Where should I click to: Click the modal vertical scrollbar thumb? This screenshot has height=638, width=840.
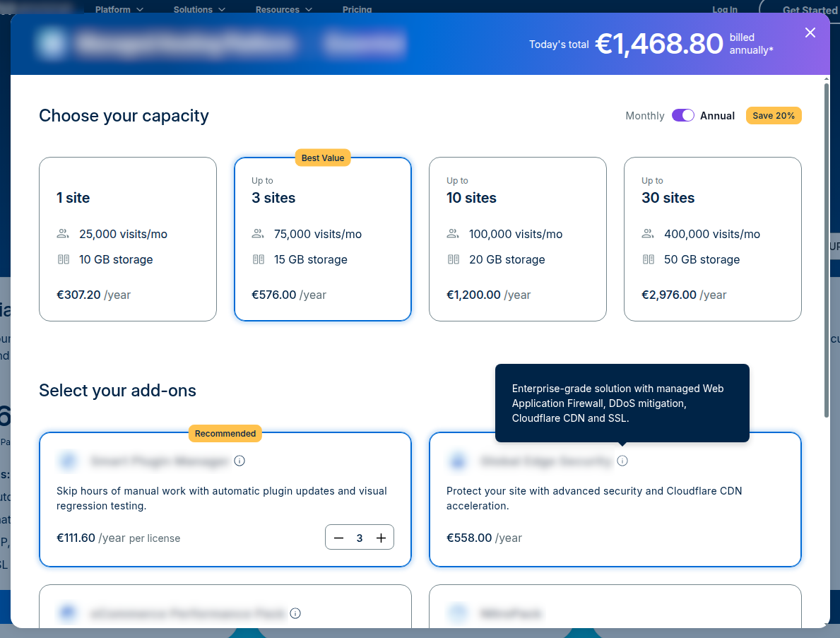[826, 249]
